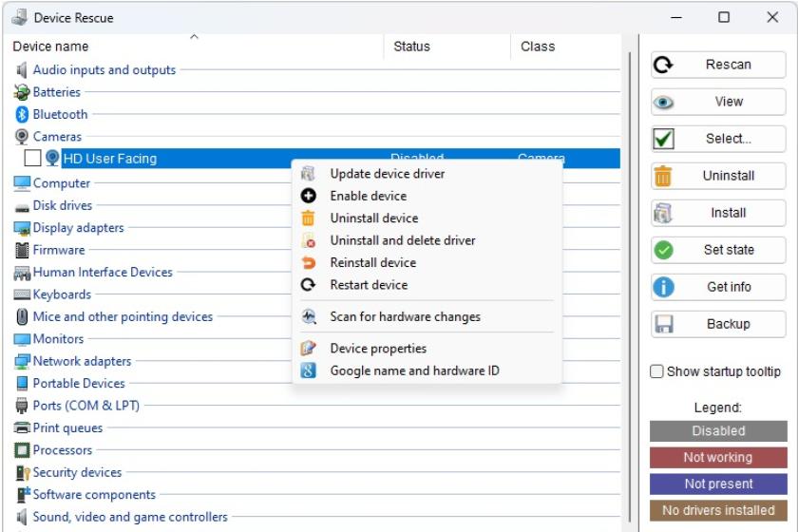Sort by the Status column header

[447, 47]
